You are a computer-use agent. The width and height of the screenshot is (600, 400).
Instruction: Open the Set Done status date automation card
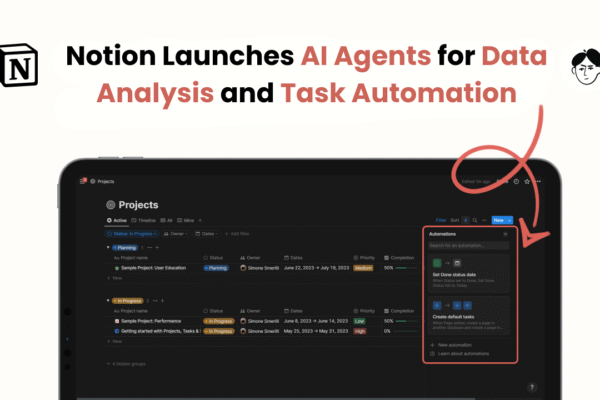(469, 274)
